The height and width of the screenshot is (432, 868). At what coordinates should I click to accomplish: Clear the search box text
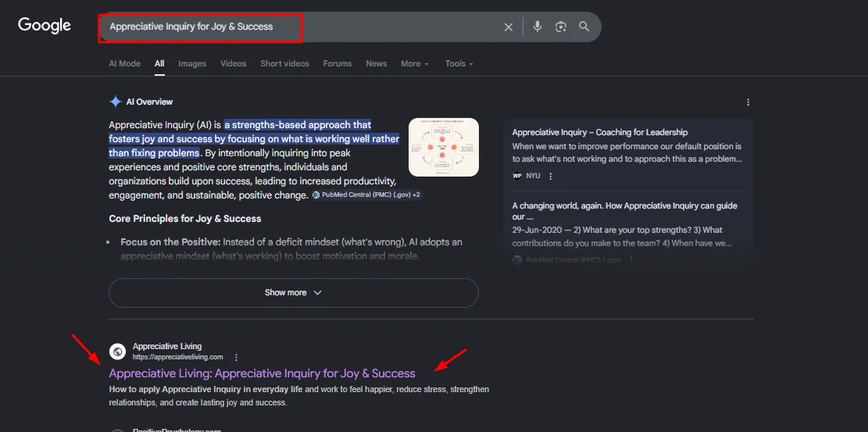(x=509, y=27)
